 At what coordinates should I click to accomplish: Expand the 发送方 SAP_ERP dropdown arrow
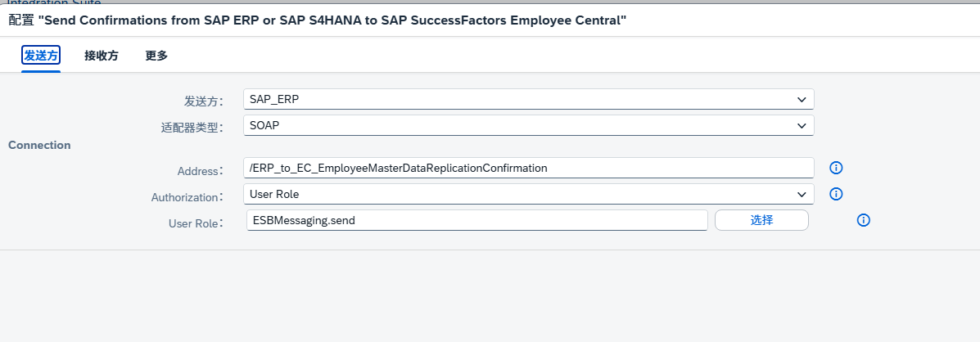pyautogui.click(x=802, y=100)
